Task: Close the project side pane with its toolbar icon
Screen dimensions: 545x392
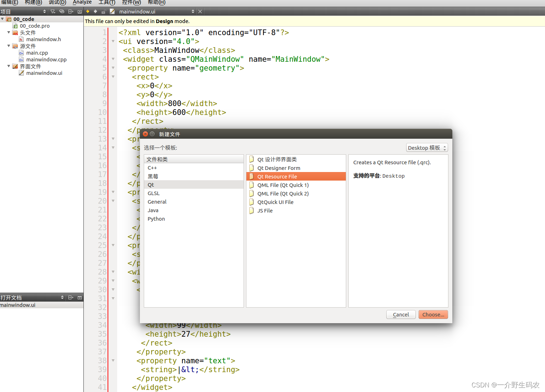Action: [x=80, y=11]
